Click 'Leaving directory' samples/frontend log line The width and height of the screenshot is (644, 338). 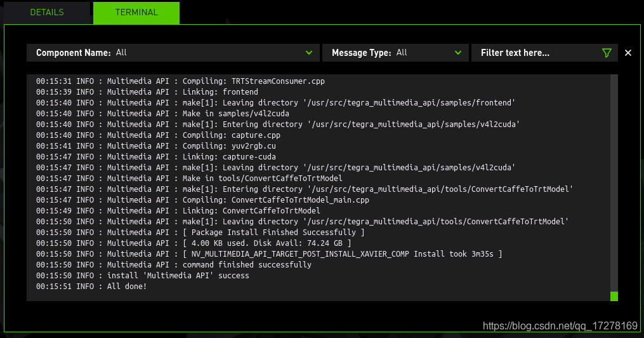[275, 103]
